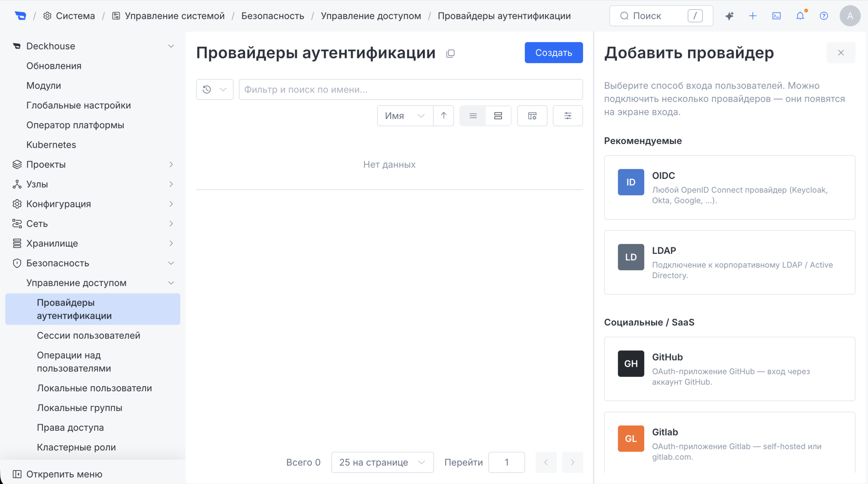Click the Gitlab orange GL badge

(631, 438)
